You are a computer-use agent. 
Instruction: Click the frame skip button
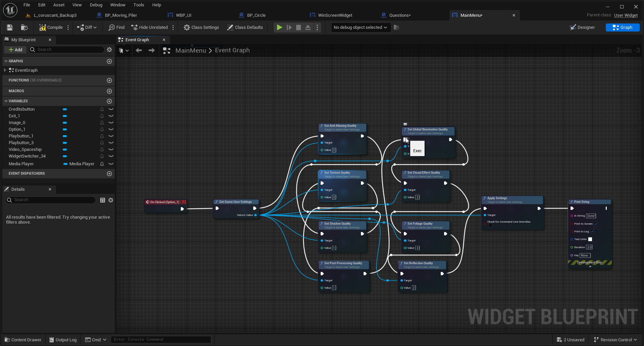point(289,27)
